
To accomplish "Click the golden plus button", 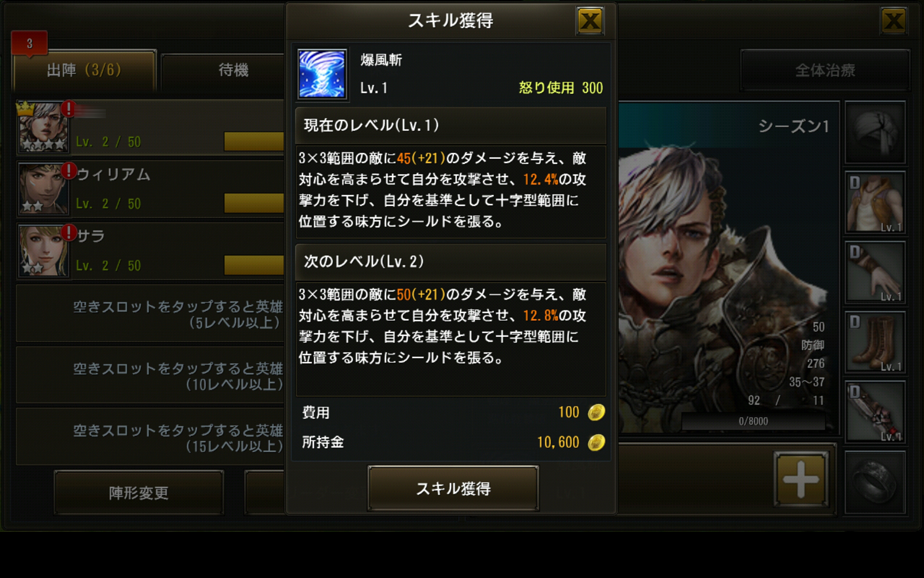I will tap(801, 479).
